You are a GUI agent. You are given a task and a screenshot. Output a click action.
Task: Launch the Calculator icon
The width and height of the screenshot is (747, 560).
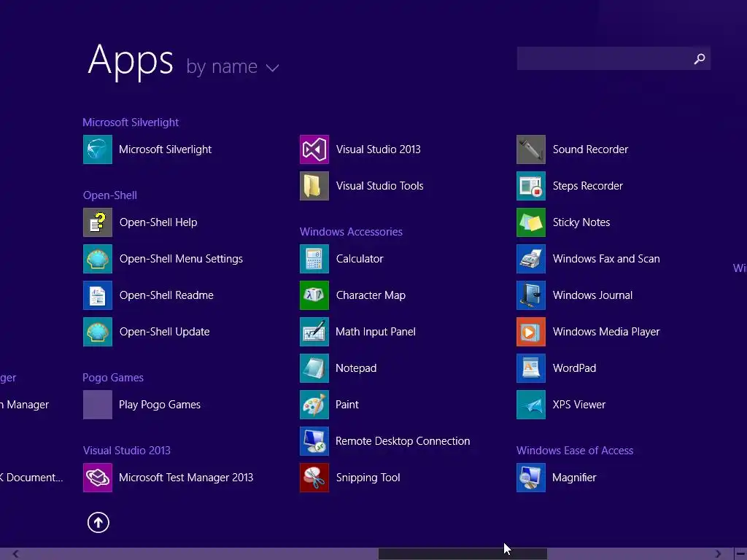coord(314,259)
